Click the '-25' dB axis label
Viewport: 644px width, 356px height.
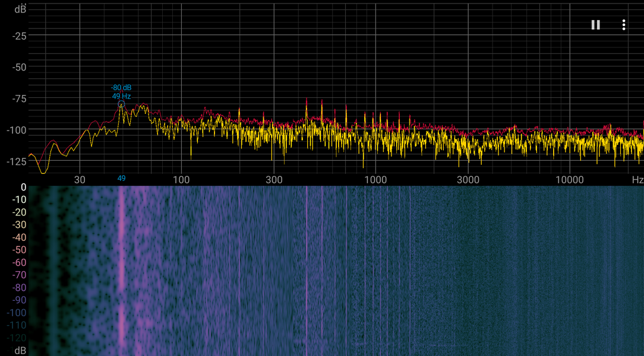point(19,37)
